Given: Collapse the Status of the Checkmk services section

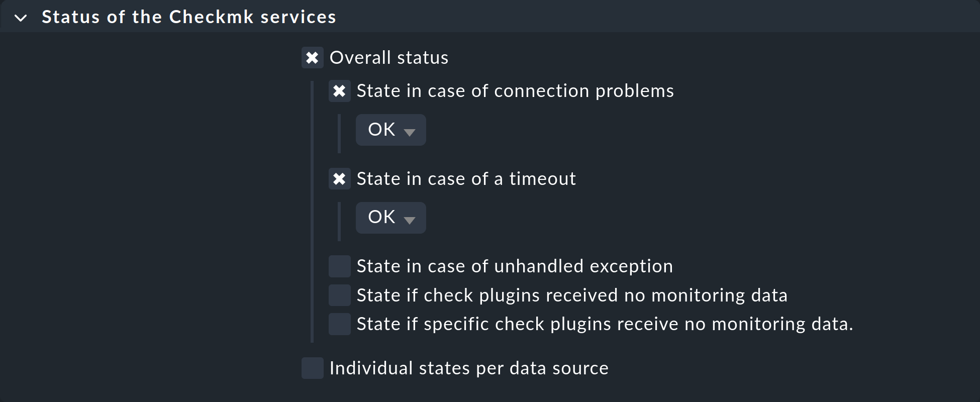Looking at the screenshot, I should tap(21, 17).
